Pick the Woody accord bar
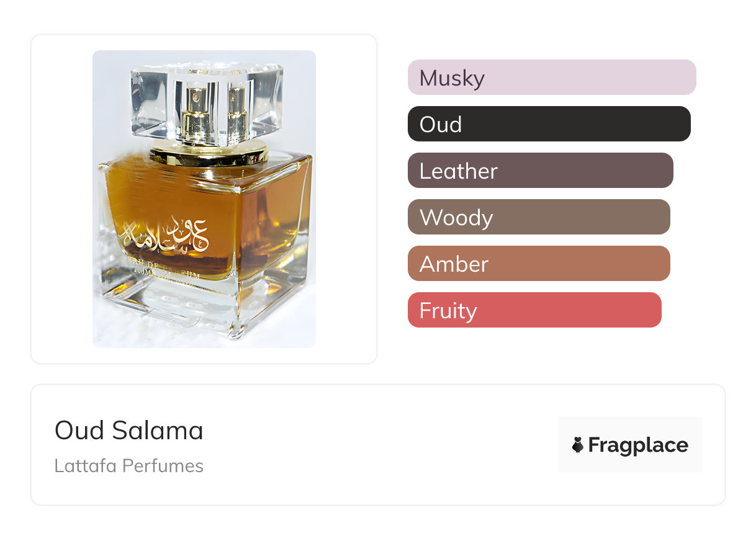Screen dimensions: 756x536 pos(539,217)
